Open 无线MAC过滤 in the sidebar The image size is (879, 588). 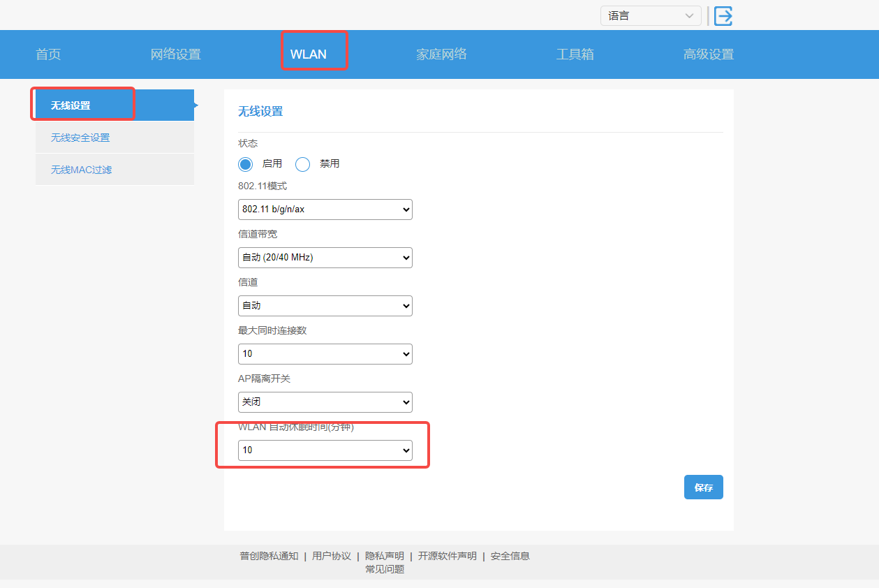81,170
